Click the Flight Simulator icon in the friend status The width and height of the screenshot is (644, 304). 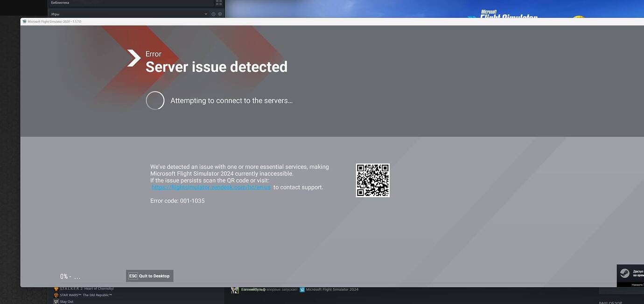[302, 290]
